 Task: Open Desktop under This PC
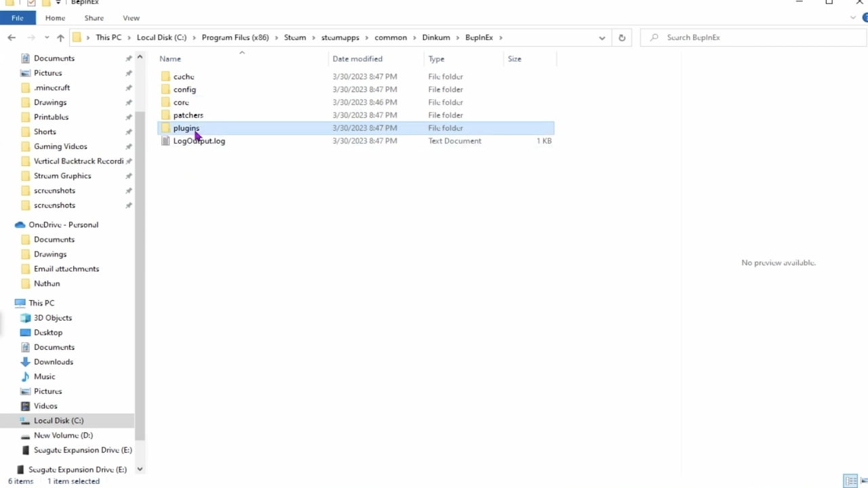pyautogui.click(x=48, y=333)
